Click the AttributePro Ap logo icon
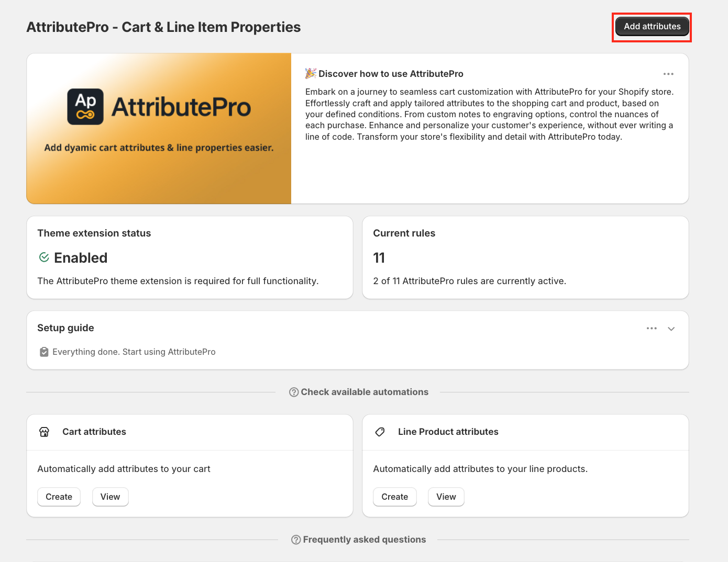 (x=85, y=107)
